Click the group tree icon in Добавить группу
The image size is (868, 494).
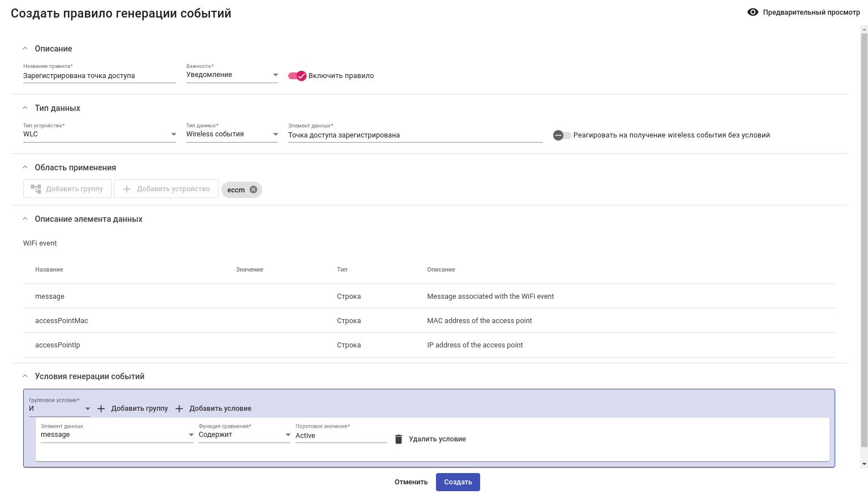(x=36, y=189)
